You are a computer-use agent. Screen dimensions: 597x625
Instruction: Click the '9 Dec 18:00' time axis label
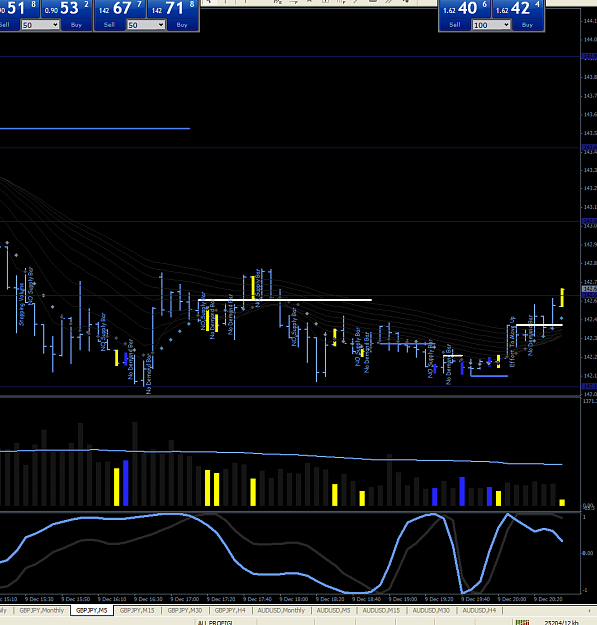pyautogui.click(x=294, y=599)
